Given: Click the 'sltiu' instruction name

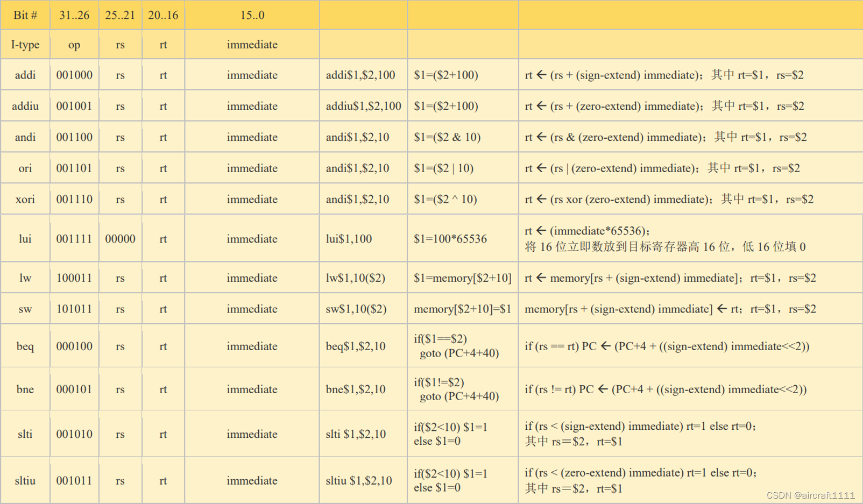Looking at the screenshot, I should [x=25, y=481].
